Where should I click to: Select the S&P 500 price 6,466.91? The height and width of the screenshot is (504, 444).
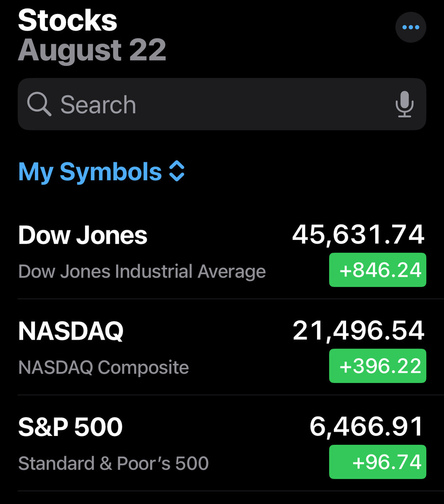(367, 427)
